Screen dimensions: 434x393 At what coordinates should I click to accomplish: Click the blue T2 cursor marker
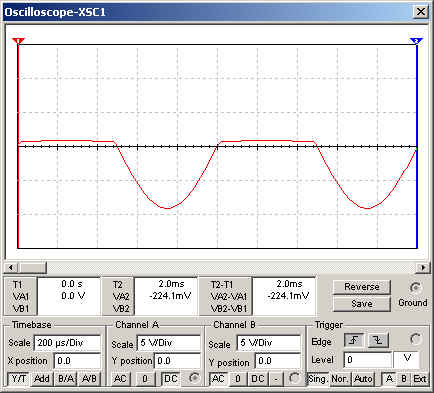(416, 41)
